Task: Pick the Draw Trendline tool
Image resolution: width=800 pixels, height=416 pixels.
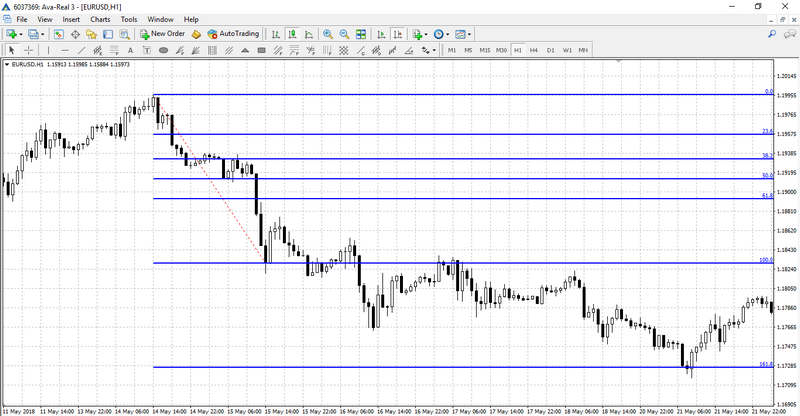Action: [81, 50]
